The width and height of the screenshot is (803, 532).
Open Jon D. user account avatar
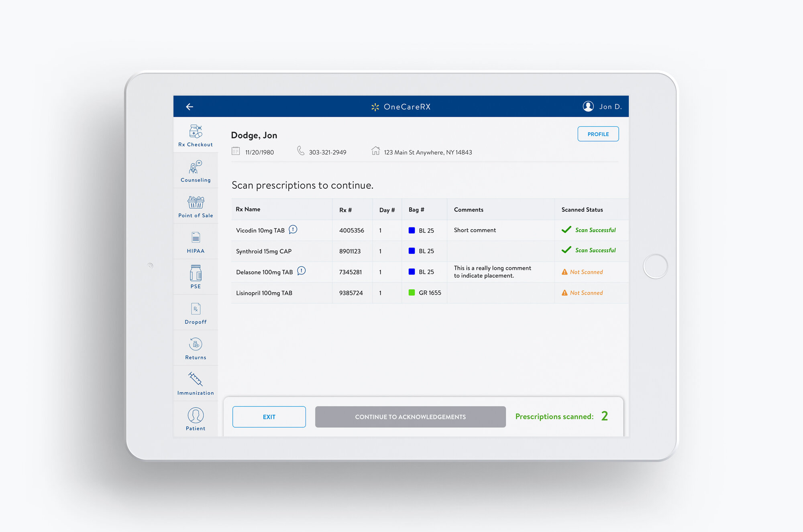click(588, 106)
